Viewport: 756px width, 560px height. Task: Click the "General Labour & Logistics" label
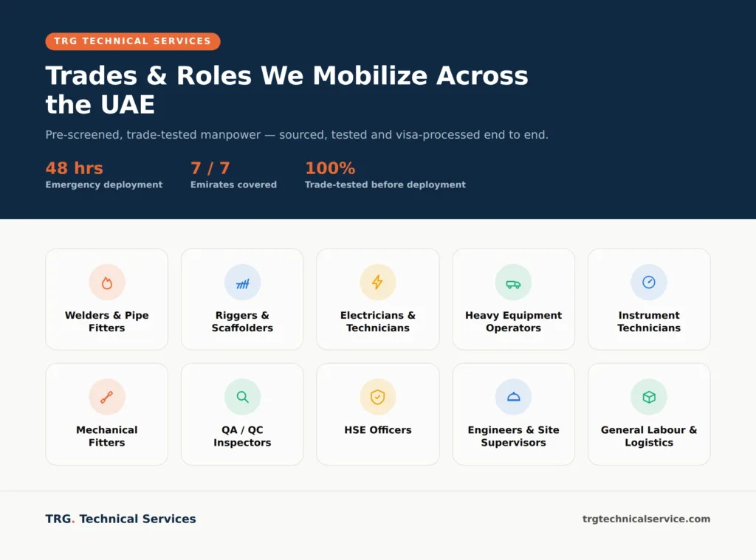[x=649, y=436]
